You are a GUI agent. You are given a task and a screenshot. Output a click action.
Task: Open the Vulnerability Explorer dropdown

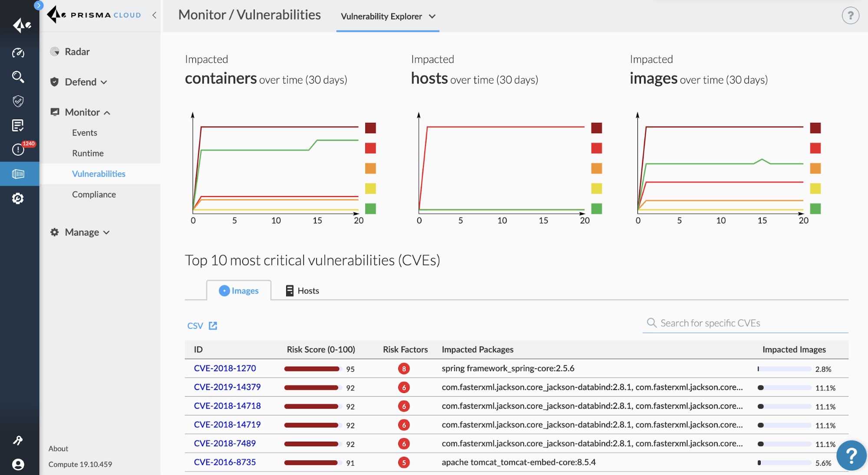pos(388,16)
